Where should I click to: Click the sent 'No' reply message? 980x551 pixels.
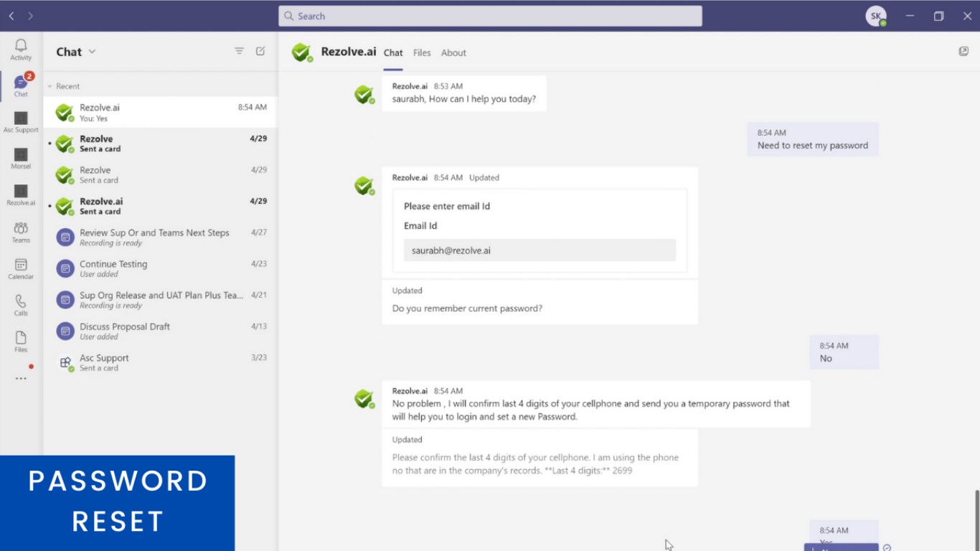click(844, 352)
